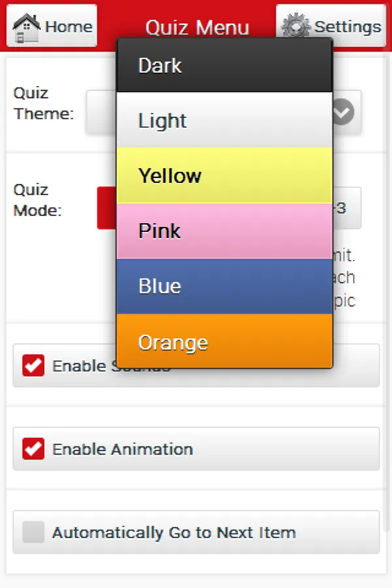Click the Quiz Theme label
The height and width of the screenshot is (588, 392).
pos(44,103)
